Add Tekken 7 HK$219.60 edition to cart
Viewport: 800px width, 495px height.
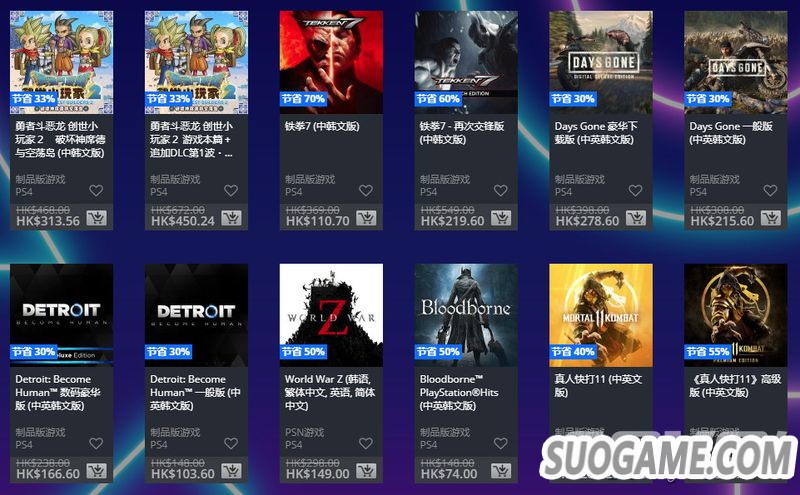[501, 218]
